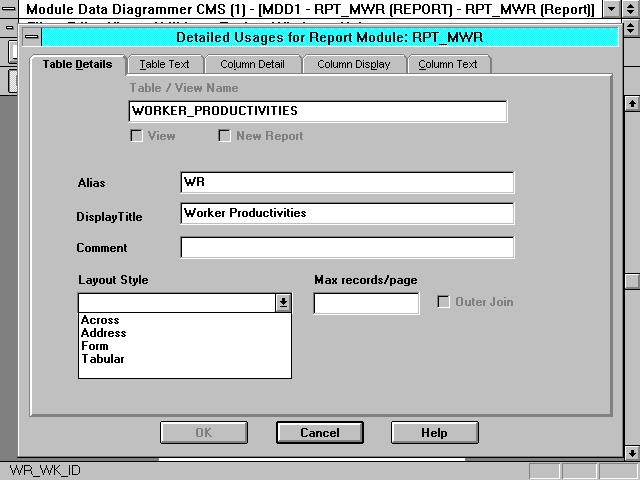Select Address layout style option
The image size is (640, 480).
tap(104, 333)
